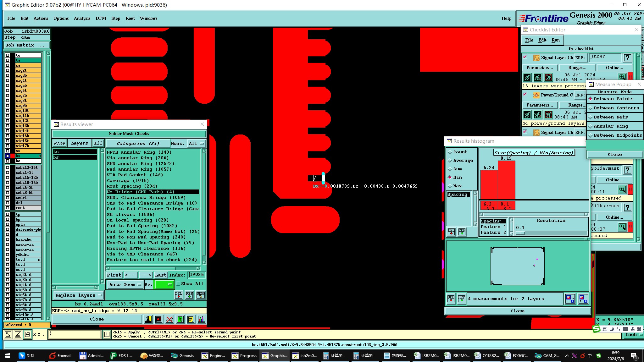Select the SM slivers (1586) category
This screenshot has width=644, height=362.
pyautogui.click(x=131, y=214)
